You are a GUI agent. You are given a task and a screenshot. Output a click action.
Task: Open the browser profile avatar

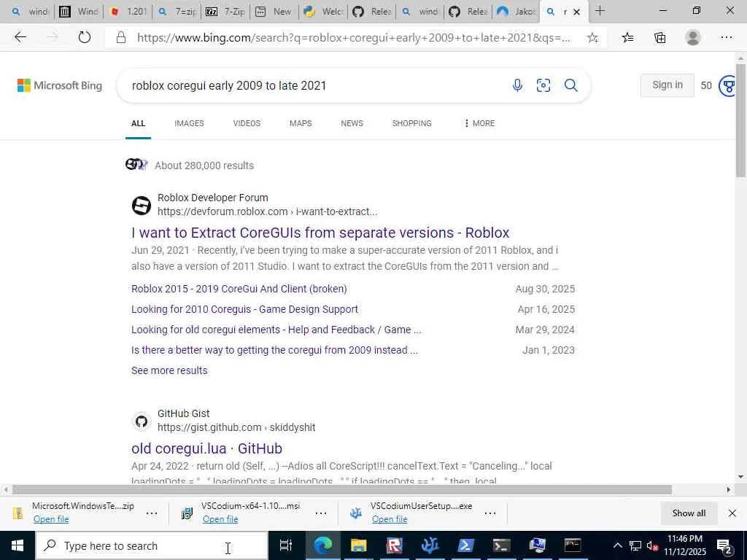(693, 38)
